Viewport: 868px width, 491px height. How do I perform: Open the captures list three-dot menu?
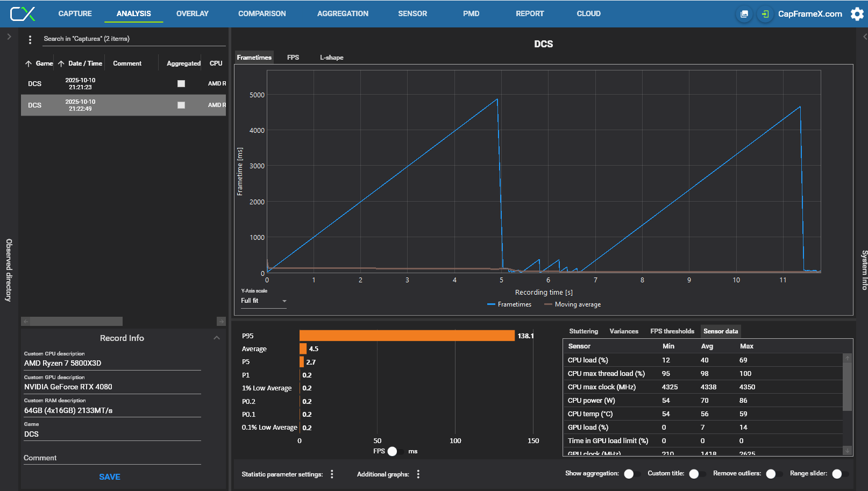[x=30, y=39]
